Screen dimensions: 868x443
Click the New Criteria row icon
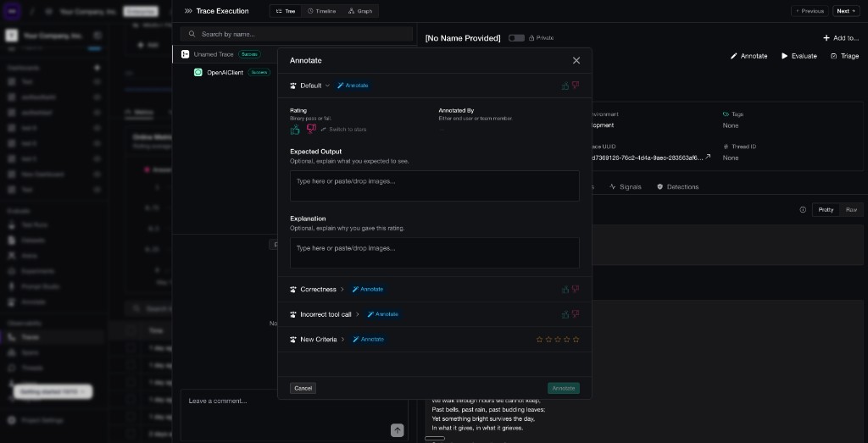coord(293,339)
